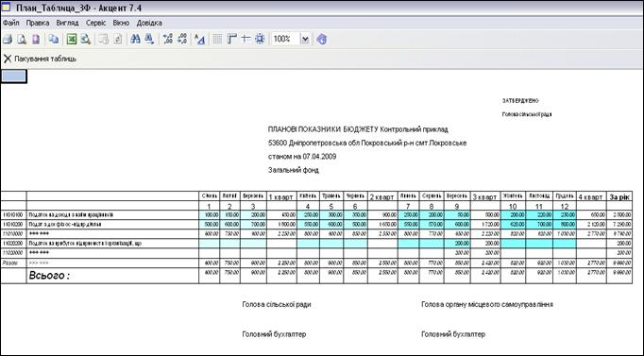Open print preview with magnifier page icon
644x356 pixels.
tap(22, 40)
